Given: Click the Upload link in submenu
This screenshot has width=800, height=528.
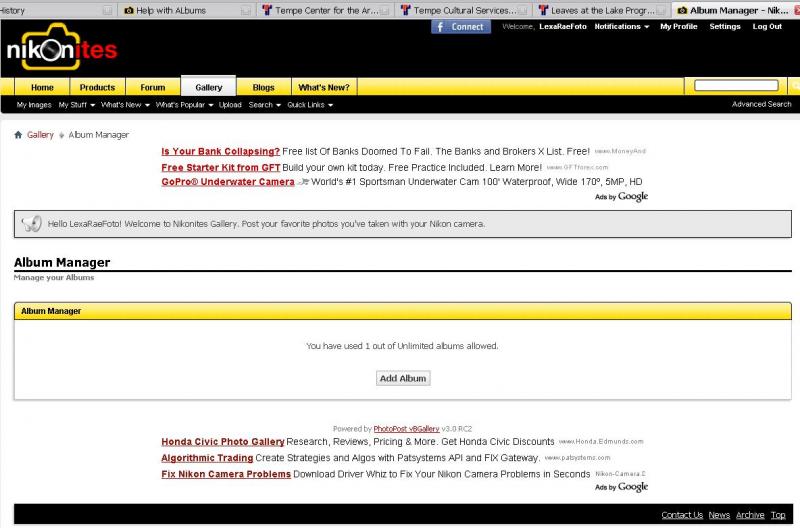Looking at the screenshot, I should click(x=230, y=105).
